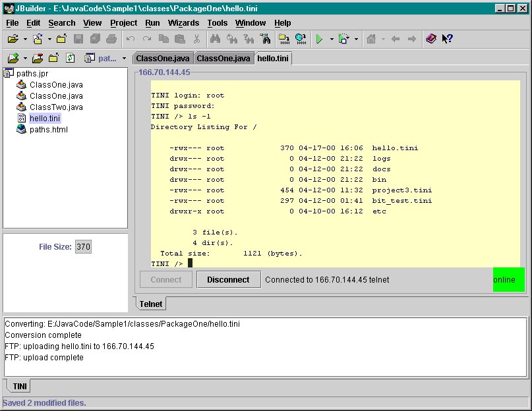Click the Find binoculars icon

point(214,40)
